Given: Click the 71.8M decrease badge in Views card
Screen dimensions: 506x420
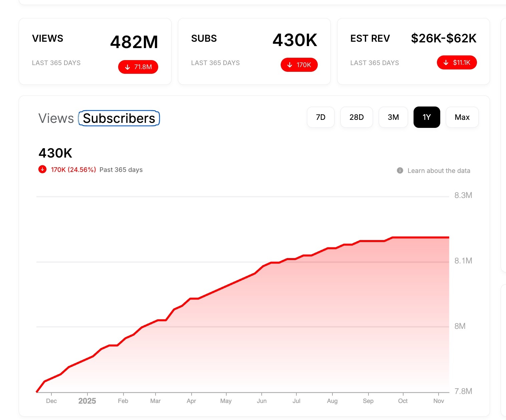Looking at the screenshot, I should (138, 67).
